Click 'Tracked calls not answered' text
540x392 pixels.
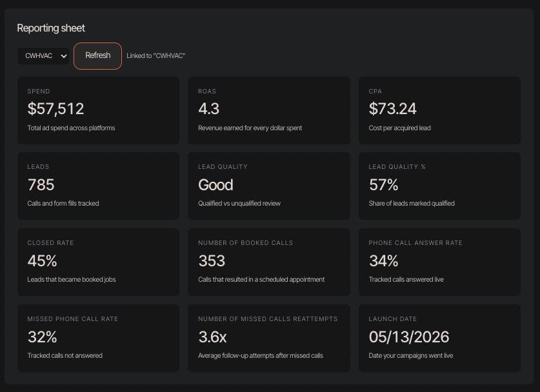(x=65, y=355)
